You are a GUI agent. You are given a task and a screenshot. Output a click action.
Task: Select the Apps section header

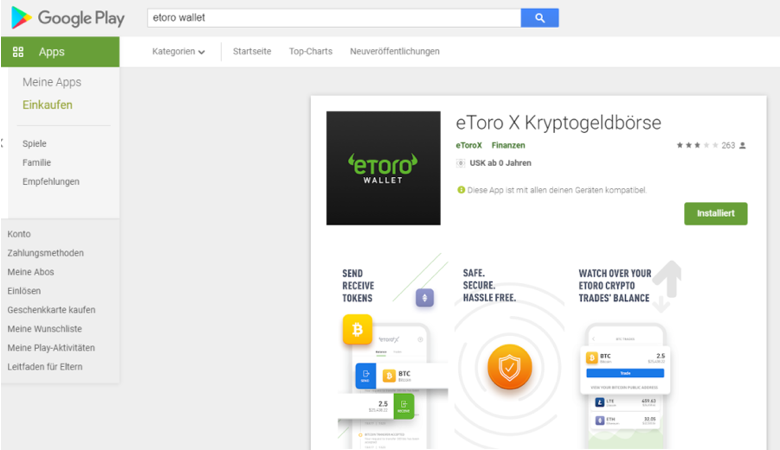pos(60,52)
